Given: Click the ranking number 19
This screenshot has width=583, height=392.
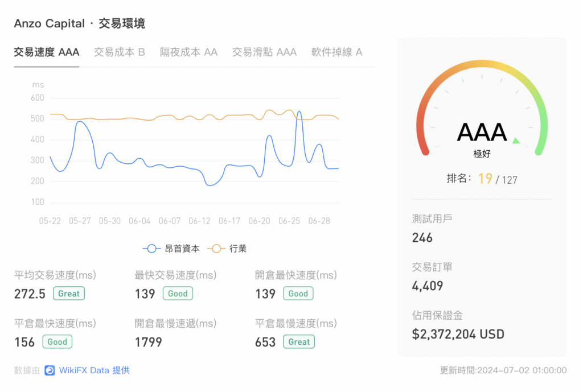Looking at the screenshot, I should click(x=485, y=179).
